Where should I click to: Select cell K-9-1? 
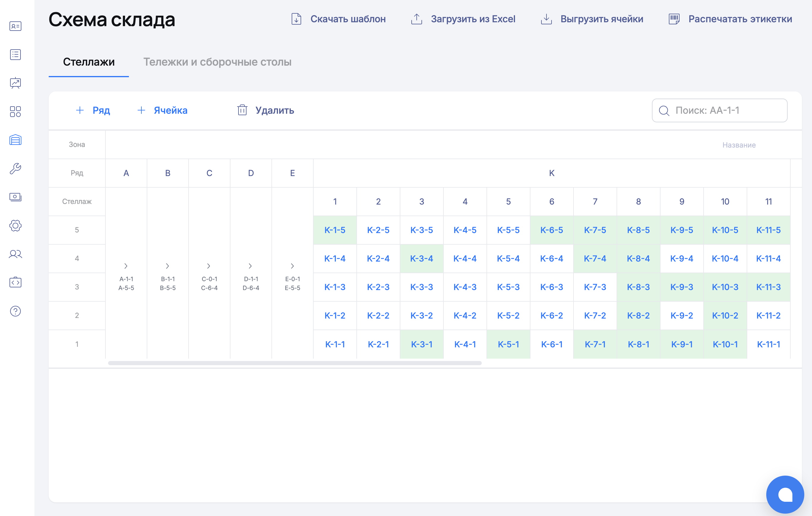(x=682, y=344)
